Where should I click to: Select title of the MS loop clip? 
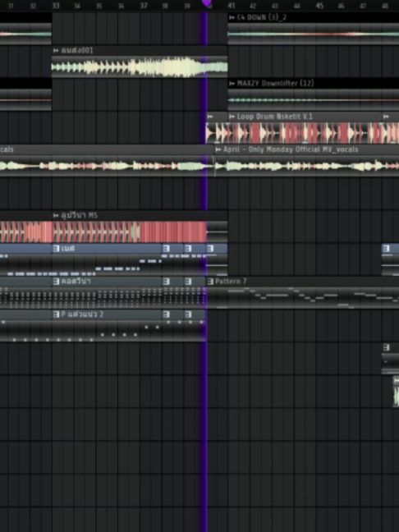click(80, 215)
